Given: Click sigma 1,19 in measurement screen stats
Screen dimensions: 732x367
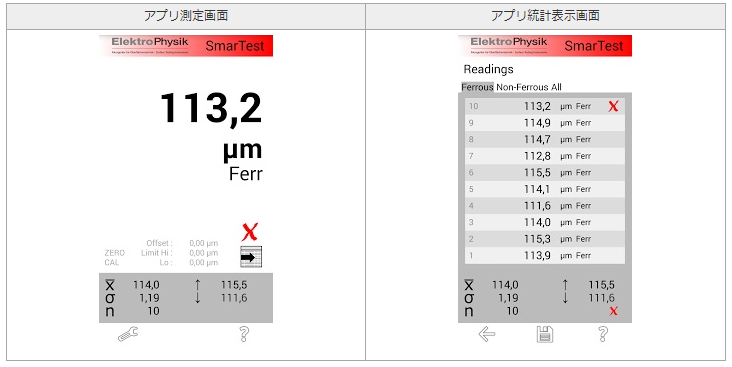Looking at the screenshot, I should pos(149,298).
